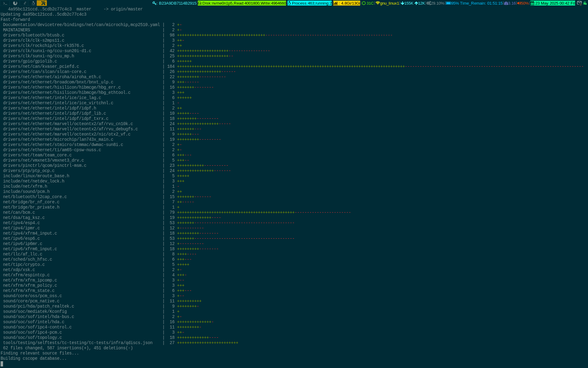Click the 'Fast-forward' line
This screenshot has height=368, width=588.
click(x=15, y=20)
